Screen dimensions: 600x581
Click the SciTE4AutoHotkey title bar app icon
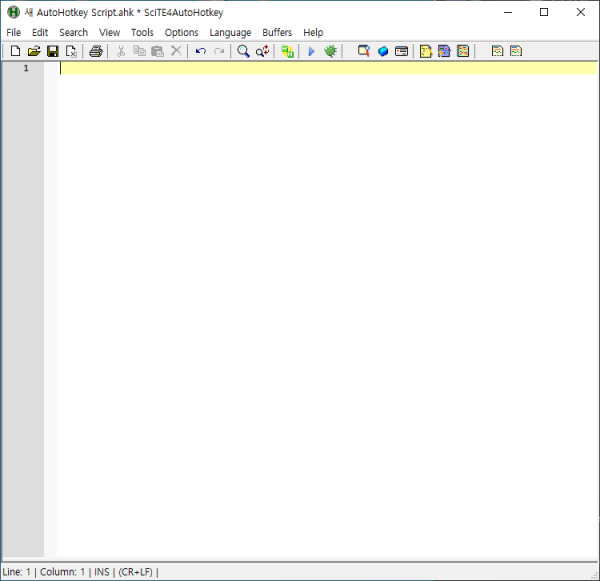pos(13,12)
